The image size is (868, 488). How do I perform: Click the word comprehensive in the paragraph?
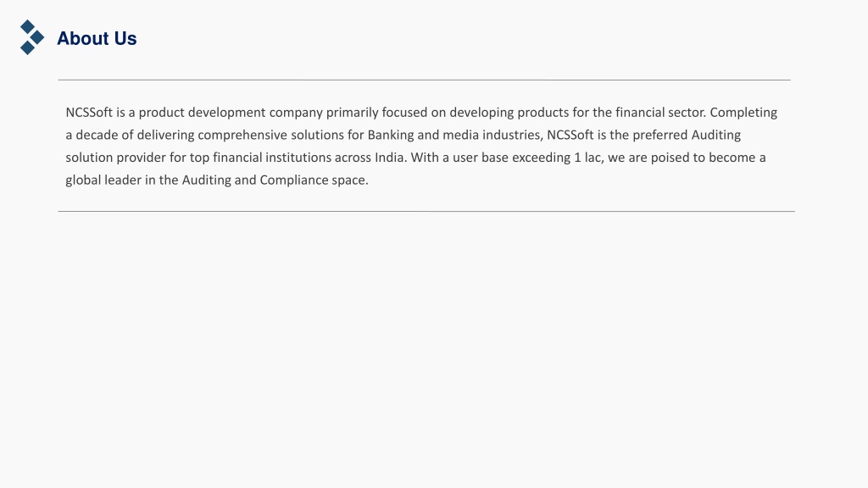tap(242, 136)
